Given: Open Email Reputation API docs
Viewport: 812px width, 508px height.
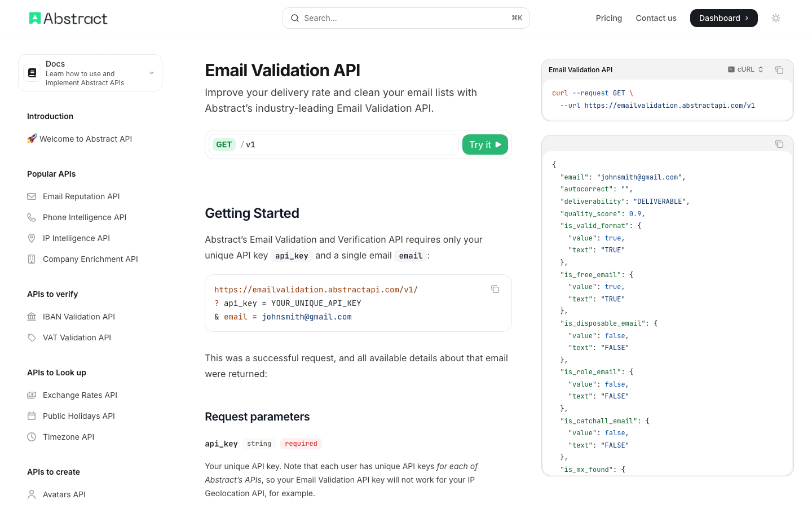Looking at the screenshot, I should point(81,196).
